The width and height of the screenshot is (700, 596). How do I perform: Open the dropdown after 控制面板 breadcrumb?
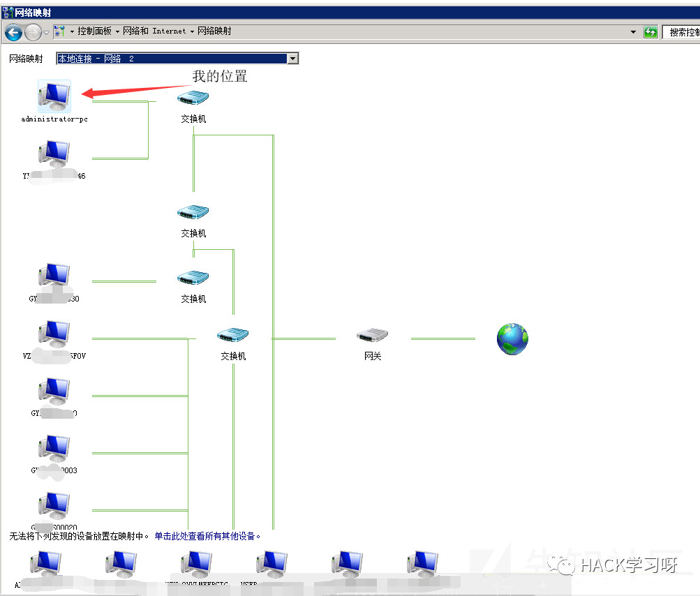[117, 31]
